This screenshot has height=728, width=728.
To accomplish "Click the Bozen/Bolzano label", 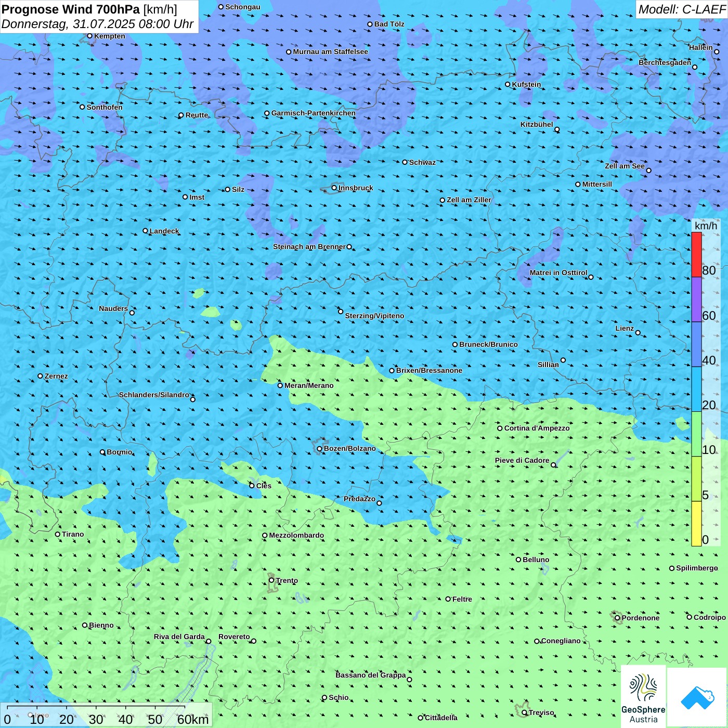I will click(x=350, y=448).
